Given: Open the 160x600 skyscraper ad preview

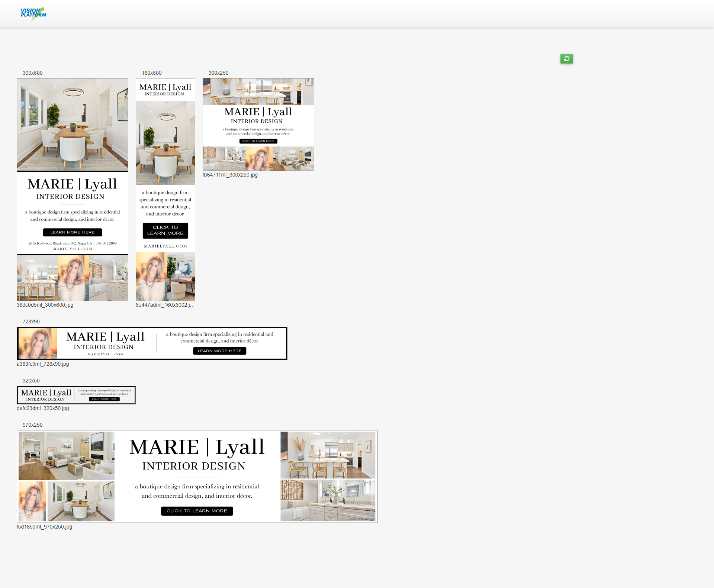Looking at the screenshot, I should point(165,189).
